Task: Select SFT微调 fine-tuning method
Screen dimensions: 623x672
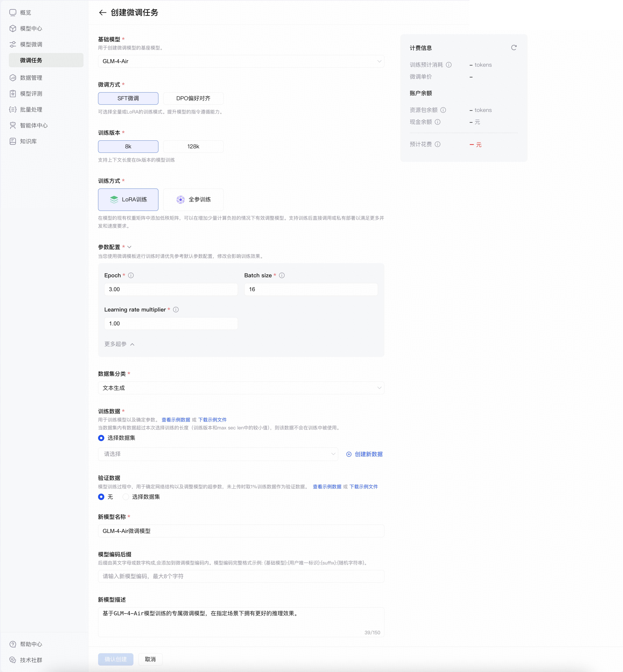Action: (x=128, y=98)
